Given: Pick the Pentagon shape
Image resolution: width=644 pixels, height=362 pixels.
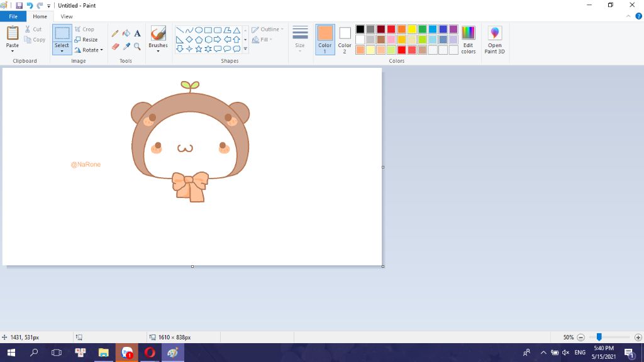Looking at the screenshot, I should (199, 40).
